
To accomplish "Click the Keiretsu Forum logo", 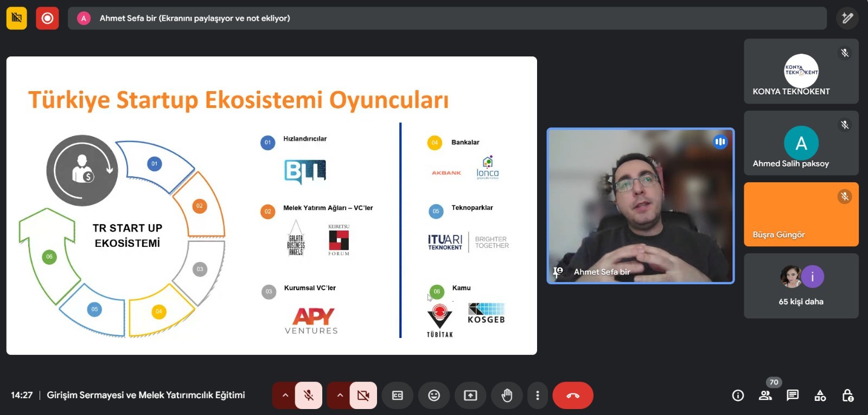I will [339, 239].
